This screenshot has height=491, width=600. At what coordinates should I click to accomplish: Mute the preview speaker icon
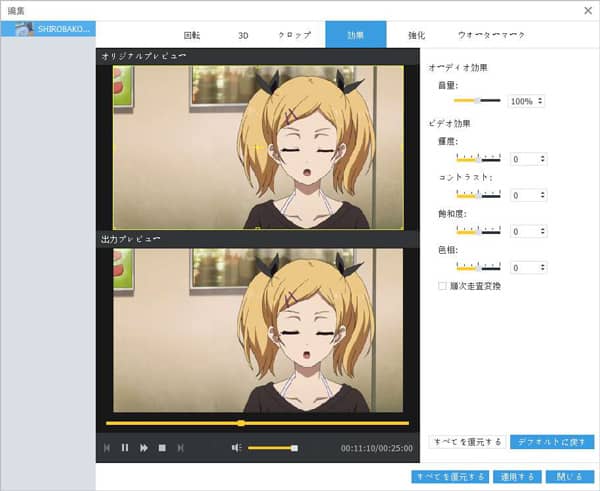(x=236, y=448)
